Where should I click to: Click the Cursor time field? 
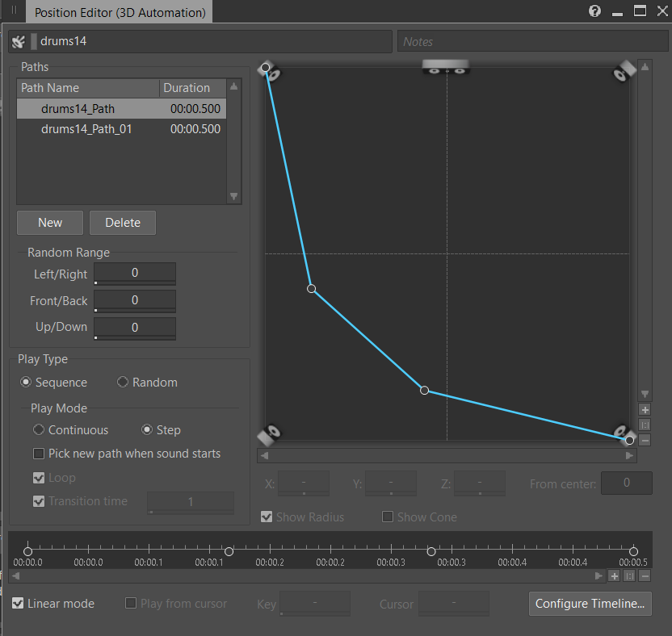pyautogui.click(x=453, y=604)
